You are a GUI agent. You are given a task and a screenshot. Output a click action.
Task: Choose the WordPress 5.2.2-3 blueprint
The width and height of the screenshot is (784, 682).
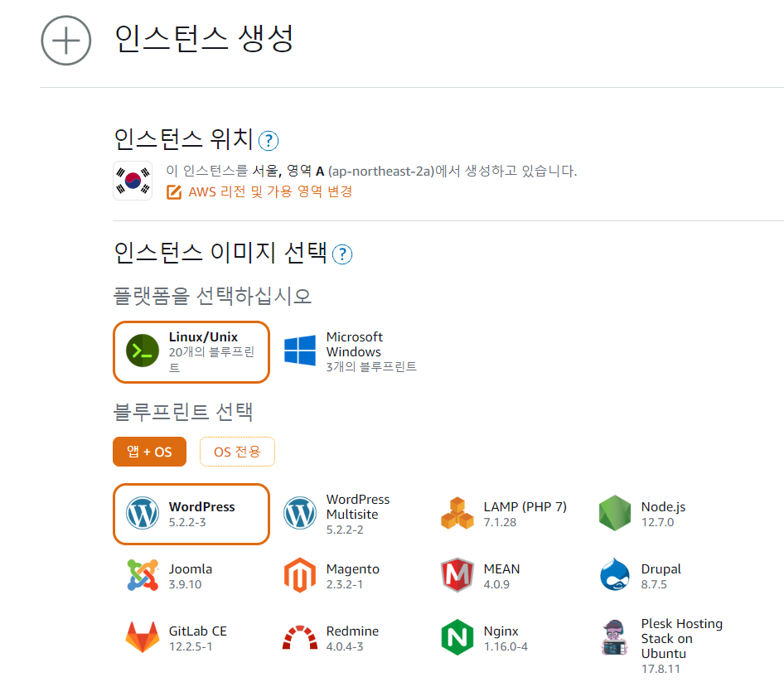(191, 514)
